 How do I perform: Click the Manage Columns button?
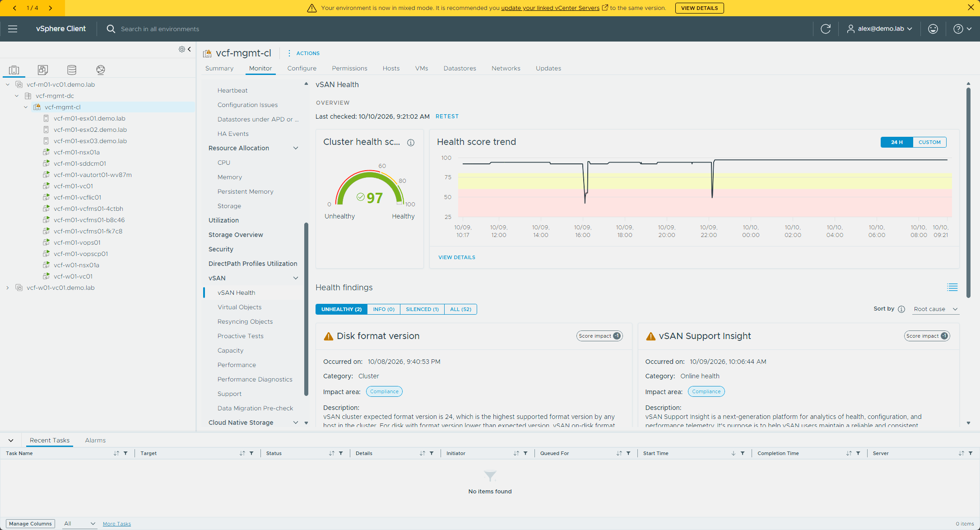click(x=31, y=524)
